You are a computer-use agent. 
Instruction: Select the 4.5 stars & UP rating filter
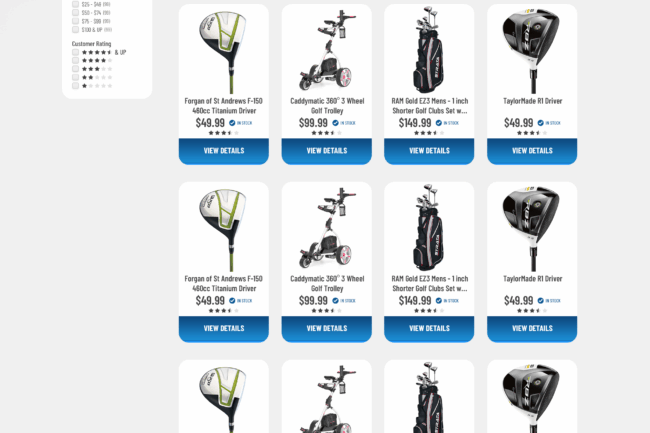(x=75, y=52)
